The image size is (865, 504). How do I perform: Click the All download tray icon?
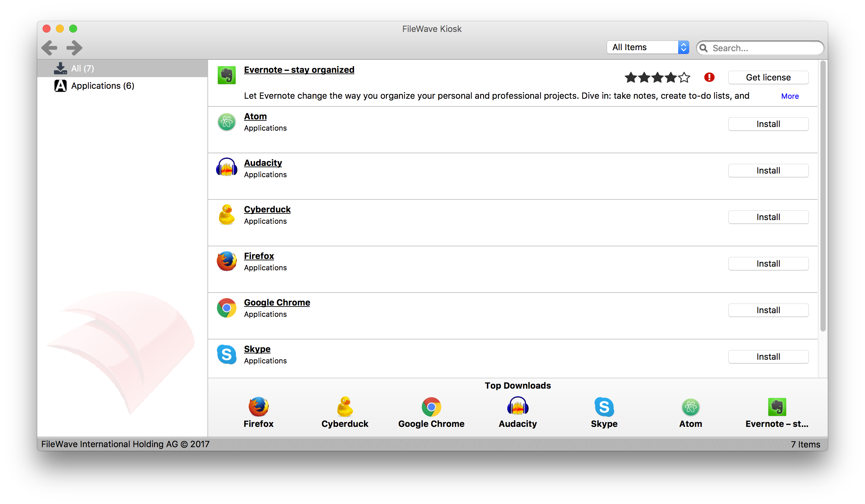pos(61,68)
